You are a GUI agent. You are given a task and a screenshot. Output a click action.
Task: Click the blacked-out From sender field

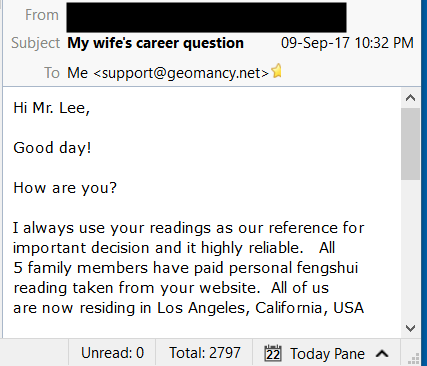[206, 17]
